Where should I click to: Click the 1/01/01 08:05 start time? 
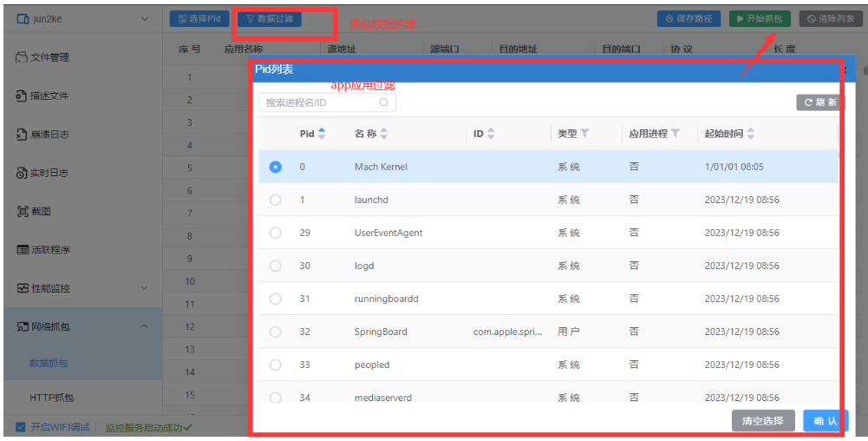(x=734, y=167)
